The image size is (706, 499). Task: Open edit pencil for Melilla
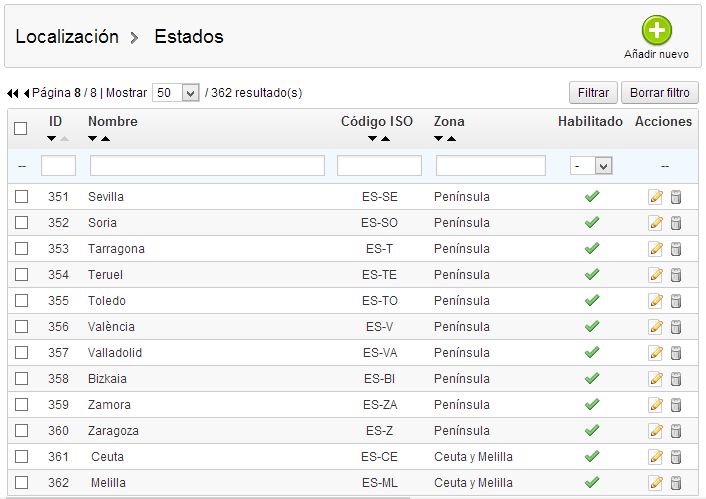click(656, 483)
